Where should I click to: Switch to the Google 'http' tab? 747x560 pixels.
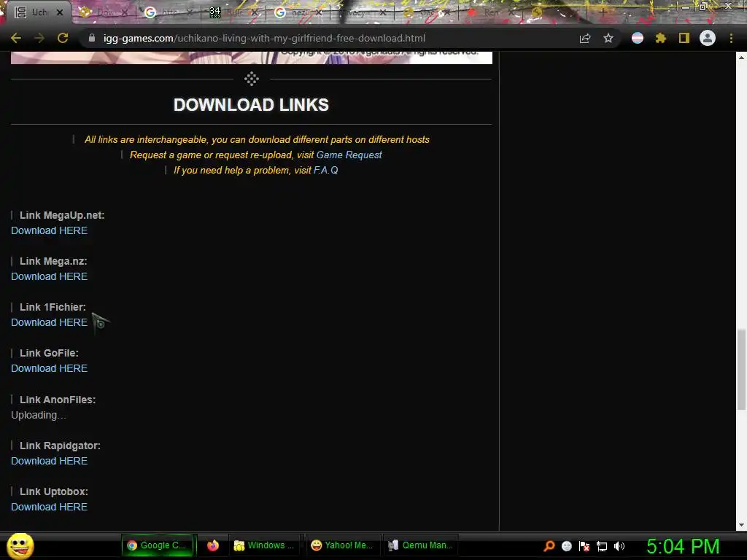(169, 12)
